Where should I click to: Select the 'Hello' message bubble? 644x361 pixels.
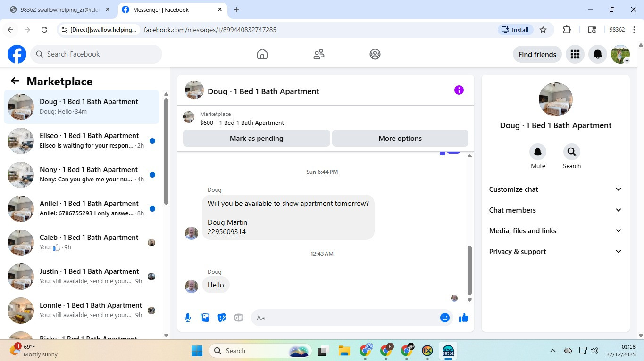216,285
